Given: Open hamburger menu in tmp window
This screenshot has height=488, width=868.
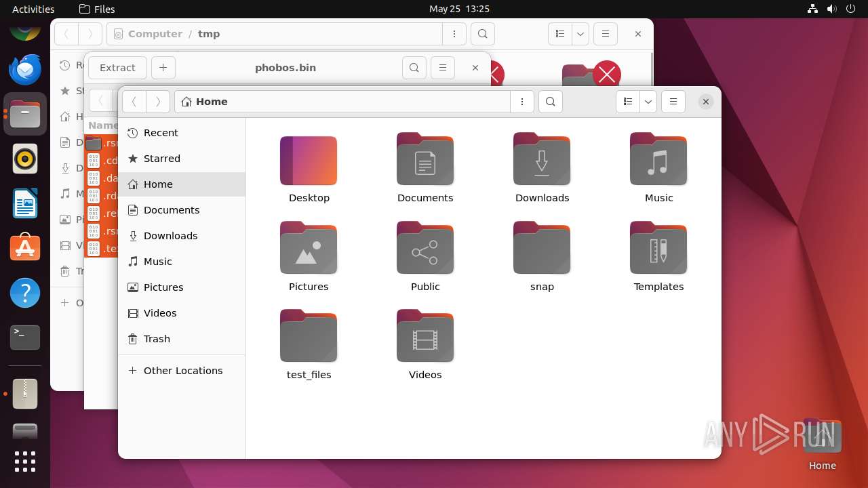Looking at the screenshot, I should pos(605,34).
